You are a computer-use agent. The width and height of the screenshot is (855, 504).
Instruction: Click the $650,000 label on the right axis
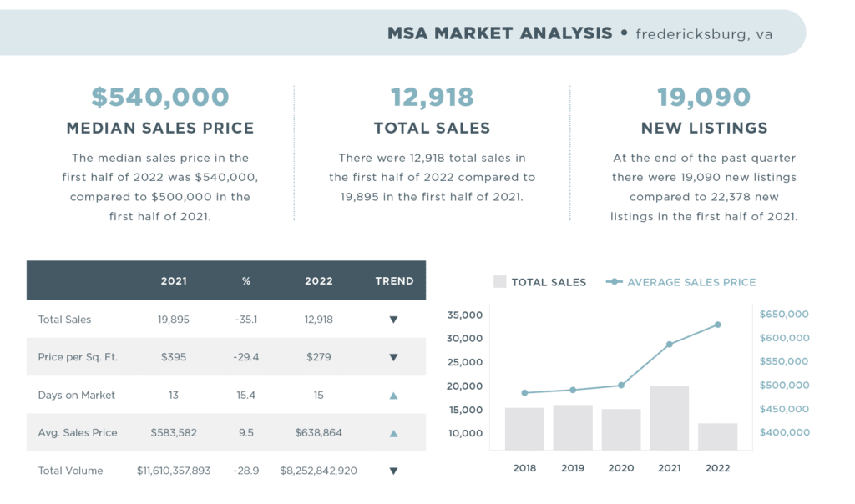784,314
